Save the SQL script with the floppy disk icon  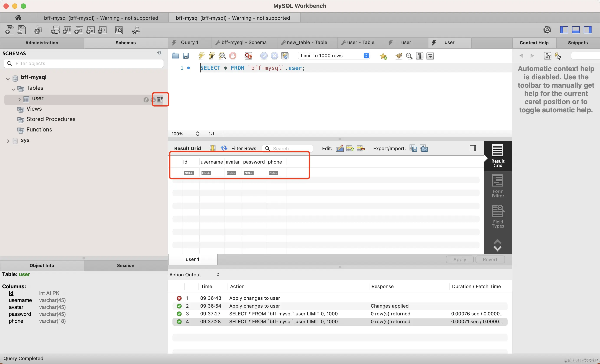(186, 56)
